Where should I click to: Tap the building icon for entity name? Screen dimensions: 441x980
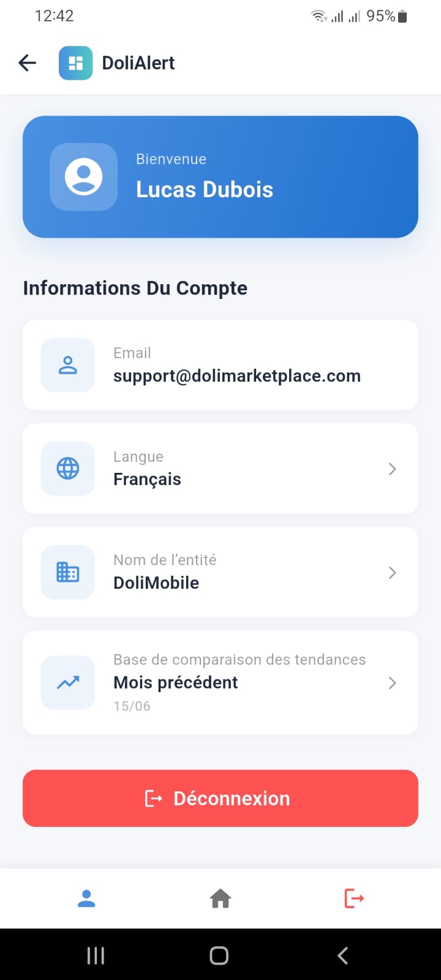[x=68, y=572]
